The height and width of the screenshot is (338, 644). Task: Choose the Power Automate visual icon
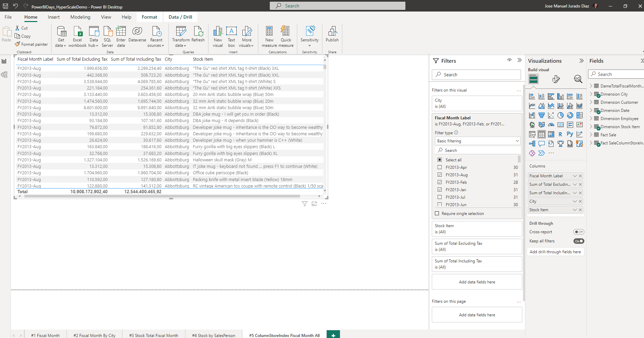point(542,153)
